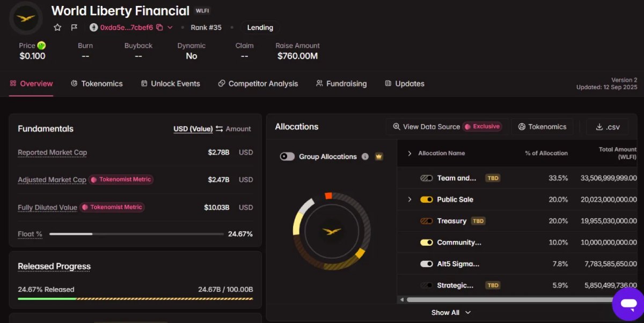This screenshot has height=323, width=644.
Task: Click the allocations table horizontal scrollbar
Action: (510, 299)
